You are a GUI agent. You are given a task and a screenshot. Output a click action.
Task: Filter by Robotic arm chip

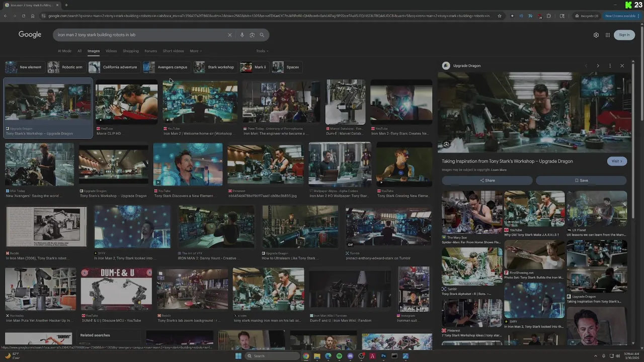pyautogui.click(x=66, y=67)
